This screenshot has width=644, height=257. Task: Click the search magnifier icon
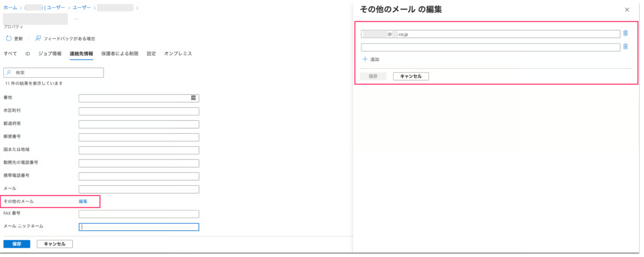pyautogui.click(x=9, y=73)
